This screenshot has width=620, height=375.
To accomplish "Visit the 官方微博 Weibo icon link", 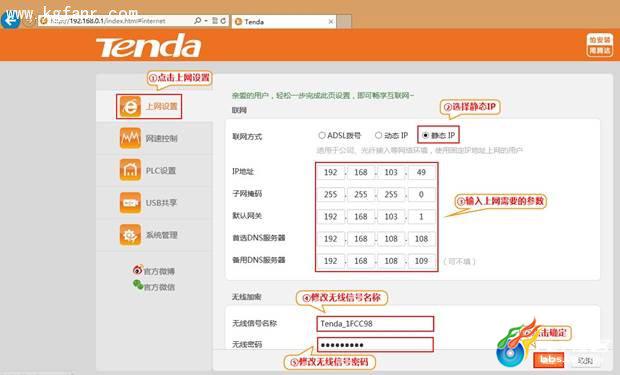I will click(137, 270).
